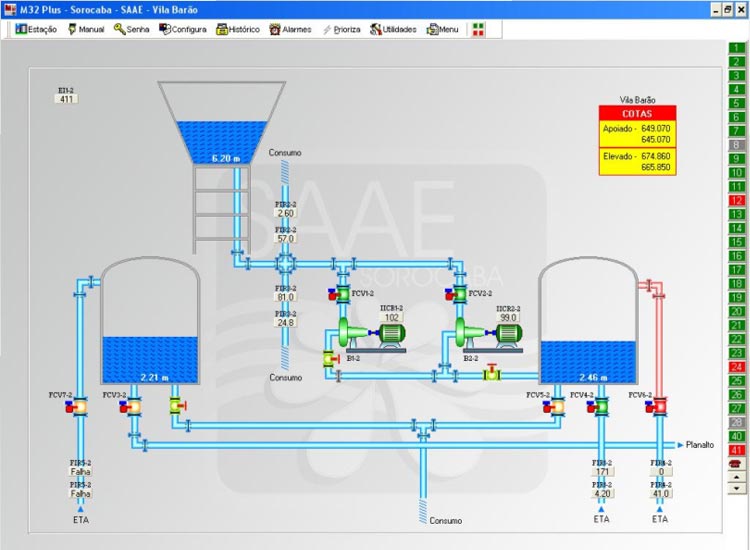Click the FIR8-2 reading 0
Screen dimensions: 750x550
(661, 472)
